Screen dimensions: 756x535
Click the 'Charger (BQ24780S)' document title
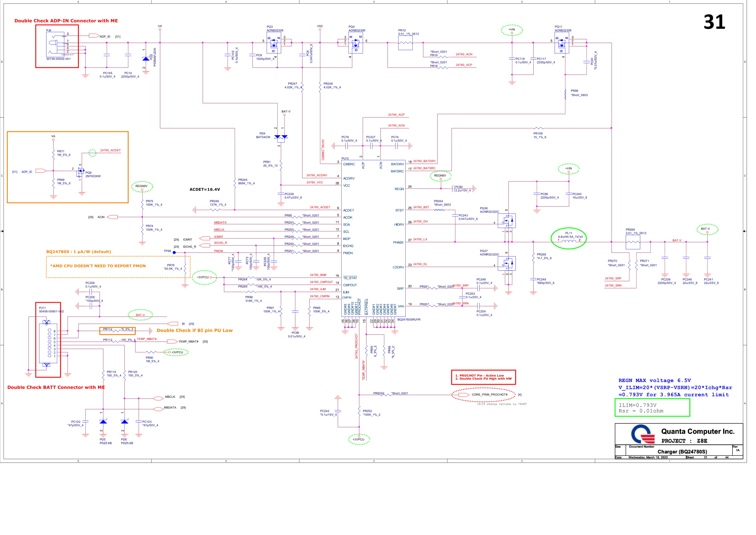click(x=682, y=452)
